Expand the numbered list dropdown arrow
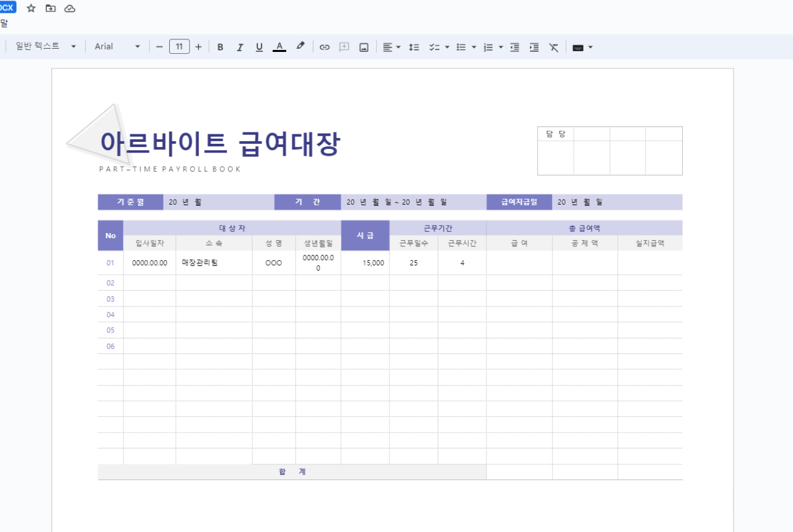Viewport: 793px width, 532px height. 501,47
